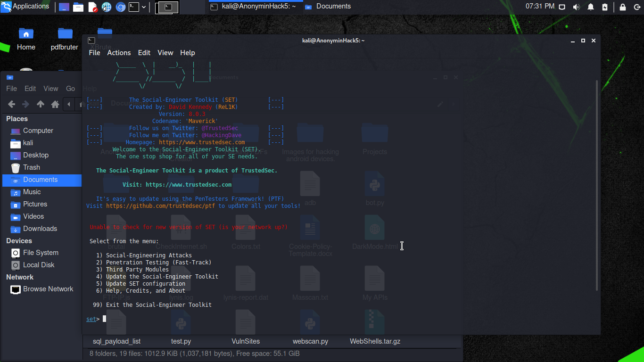
Task: Click menu line '1) Social-Engineering Attacks'
Action: 144,255
